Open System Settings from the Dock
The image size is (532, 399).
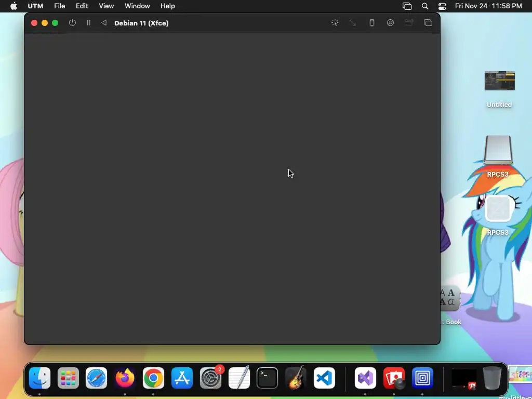[x=211, y=378]
